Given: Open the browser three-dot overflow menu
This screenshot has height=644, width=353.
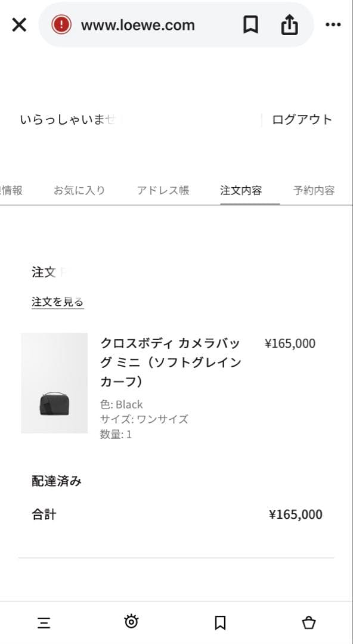Looking at the screenshot, I should (333, 24).
